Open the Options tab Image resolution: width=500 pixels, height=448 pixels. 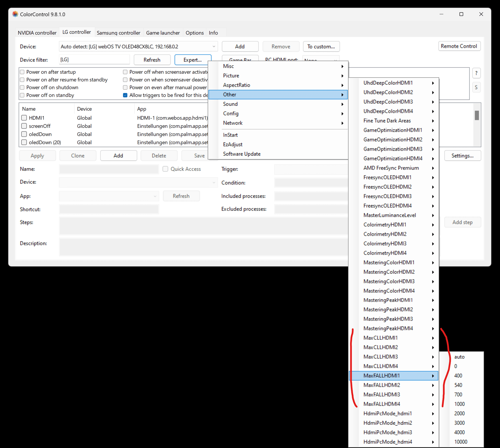[x=194, y=33]
